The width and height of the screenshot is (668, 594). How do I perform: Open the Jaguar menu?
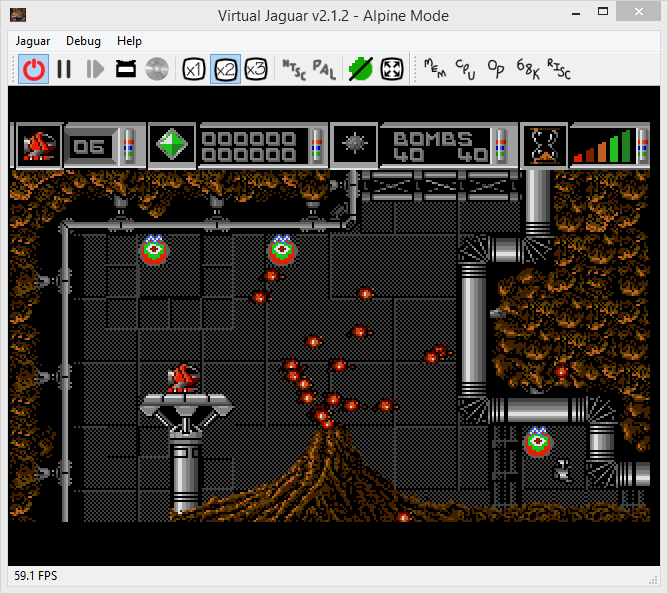click(33, 41)
